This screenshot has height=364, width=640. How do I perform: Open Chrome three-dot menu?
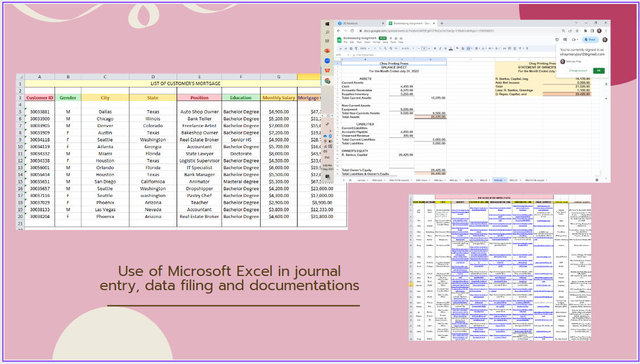(x=606, y=31)
